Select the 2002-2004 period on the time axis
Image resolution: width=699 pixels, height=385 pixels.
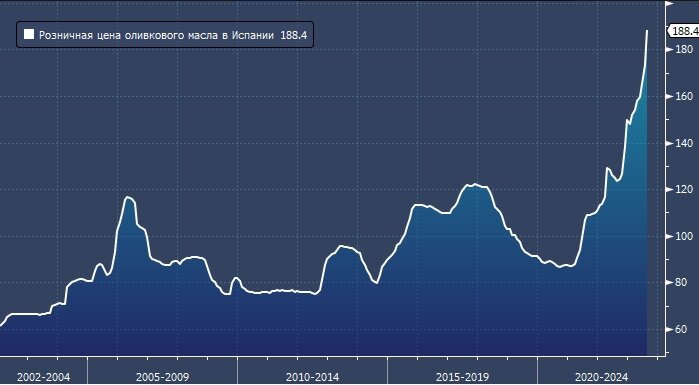click(x=43, y=377)
